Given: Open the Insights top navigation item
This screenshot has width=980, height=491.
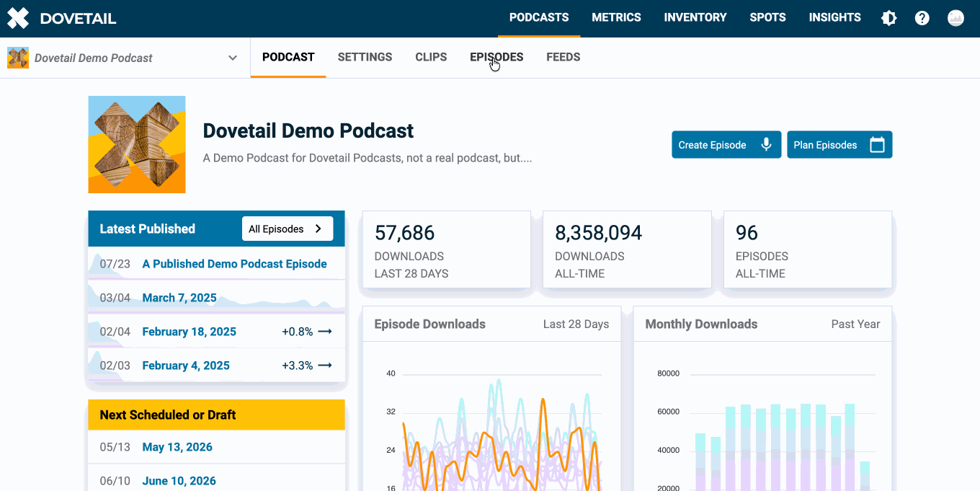Looking at the screenshot, I should [x=834, y=18].
